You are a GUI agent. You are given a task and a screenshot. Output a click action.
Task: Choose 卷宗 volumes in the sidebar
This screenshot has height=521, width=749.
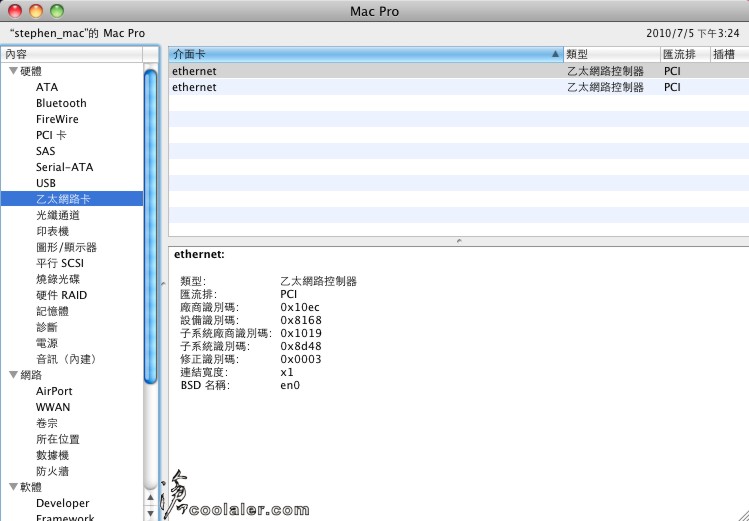[47, 423]
